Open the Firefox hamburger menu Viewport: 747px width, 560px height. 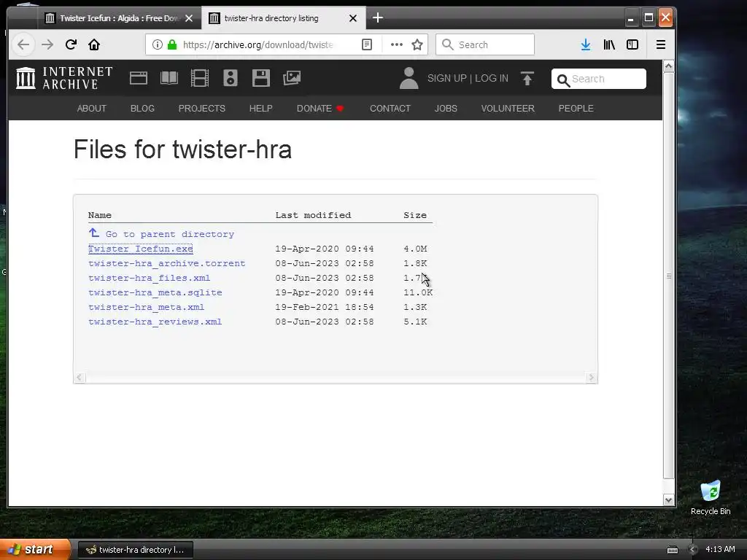click(x=661, y=44)
